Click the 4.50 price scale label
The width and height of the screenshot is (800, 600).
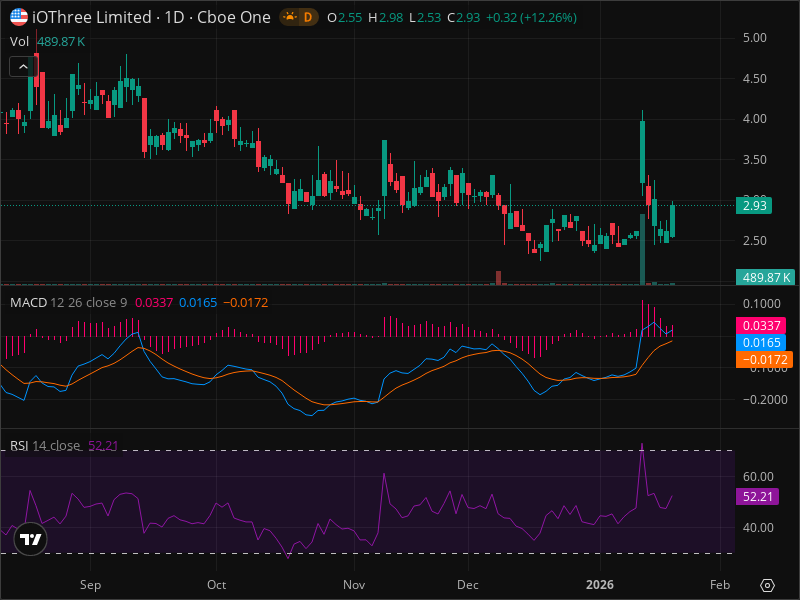pos(755,79)
